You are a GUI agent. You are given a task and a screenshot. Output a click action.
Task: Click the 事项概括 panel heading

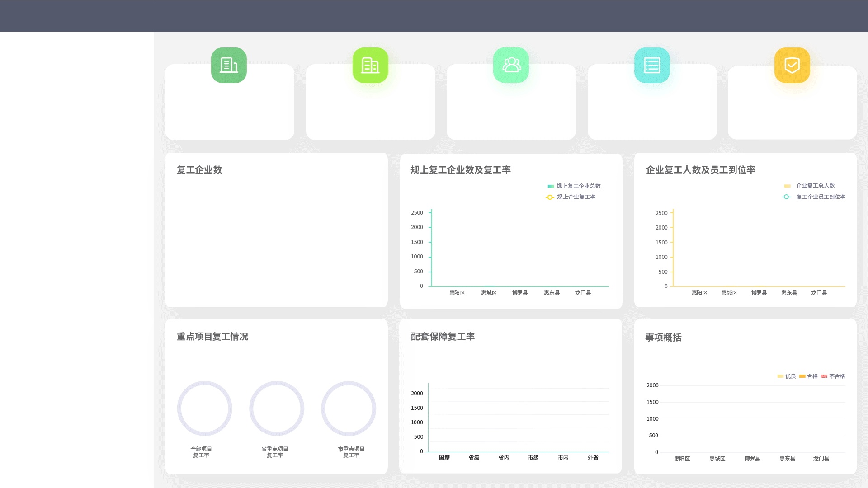pos(663,338)
